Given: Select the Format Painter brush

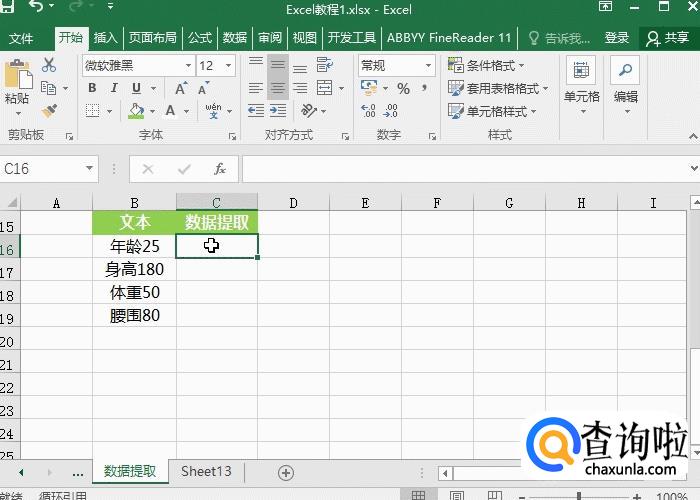Looking at the screenshot, I should 49,111.
